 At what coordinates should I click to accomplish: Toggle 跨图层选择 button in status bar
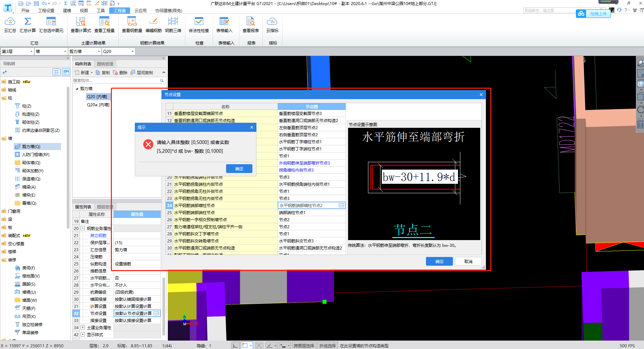tap(304, 346)
